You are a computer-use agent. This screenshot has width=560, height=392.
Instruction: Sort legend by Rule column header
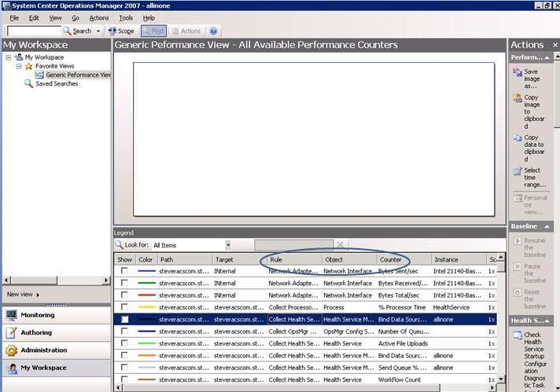tap(294, 260)
